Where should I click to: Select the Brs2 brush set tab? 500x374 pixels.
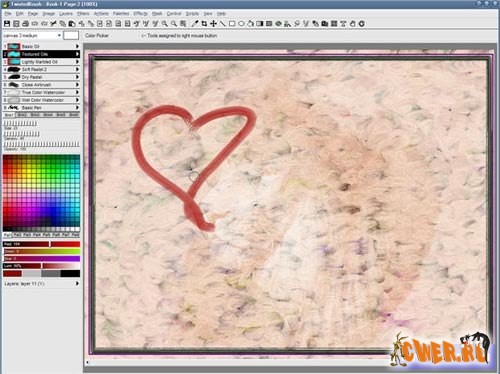click(x=22, y=115)
